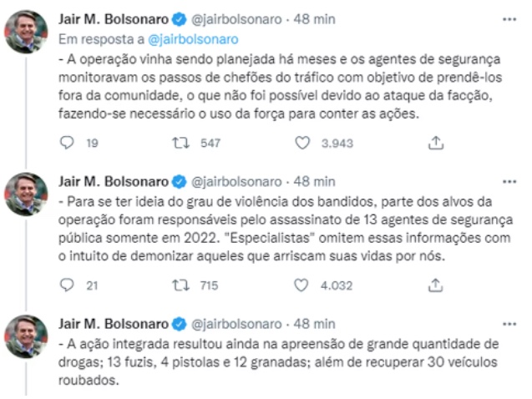Viewport: 532px width, 399px height.
Task: Reply to the first tweet about operação planejada
Action: 68,144
